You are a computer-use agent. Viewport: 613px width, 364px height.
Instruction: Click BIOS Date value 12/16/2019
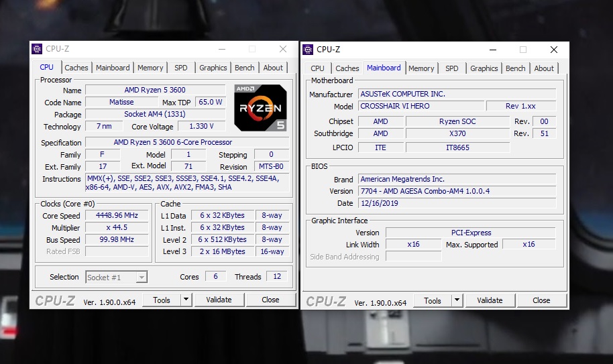[x=457, y=203]
